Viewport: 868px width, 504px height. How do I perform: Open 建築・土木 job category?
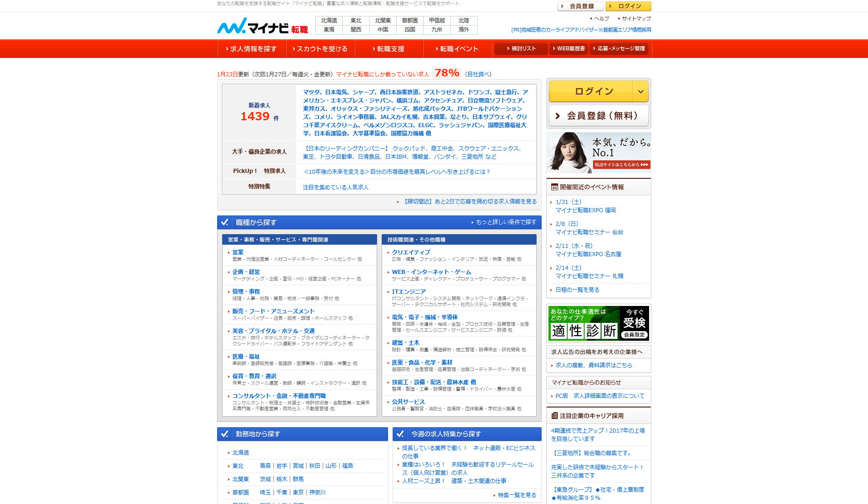[x=405, y=343]
